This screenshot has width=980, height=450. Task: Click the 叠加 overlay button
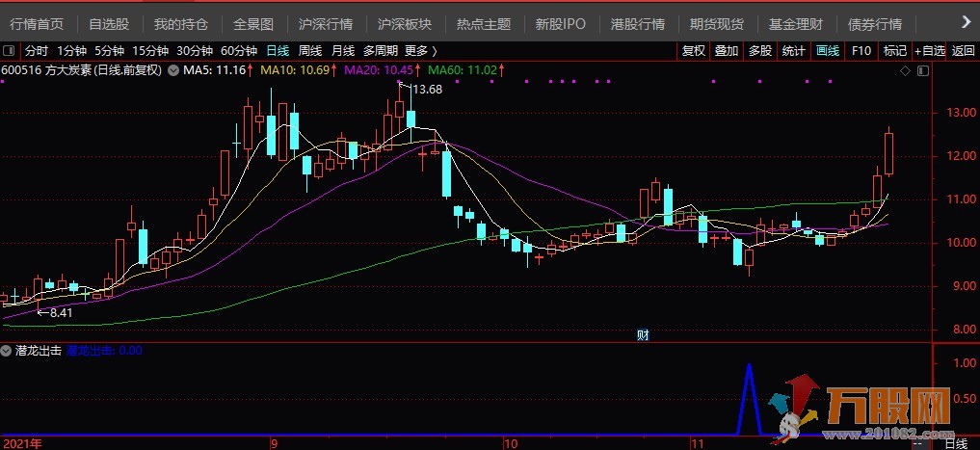point(727,51)
